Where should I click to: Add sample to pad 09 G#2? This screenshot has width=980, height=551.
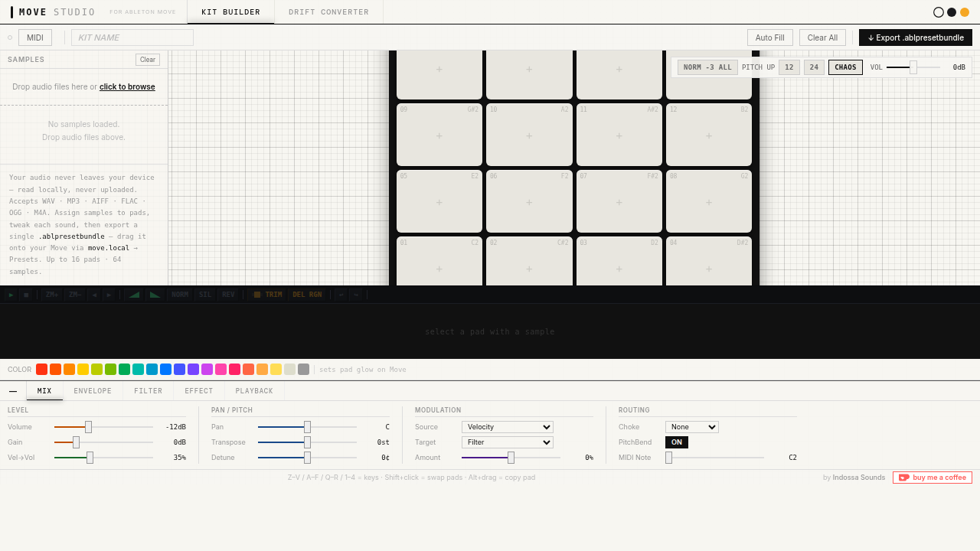439,135
